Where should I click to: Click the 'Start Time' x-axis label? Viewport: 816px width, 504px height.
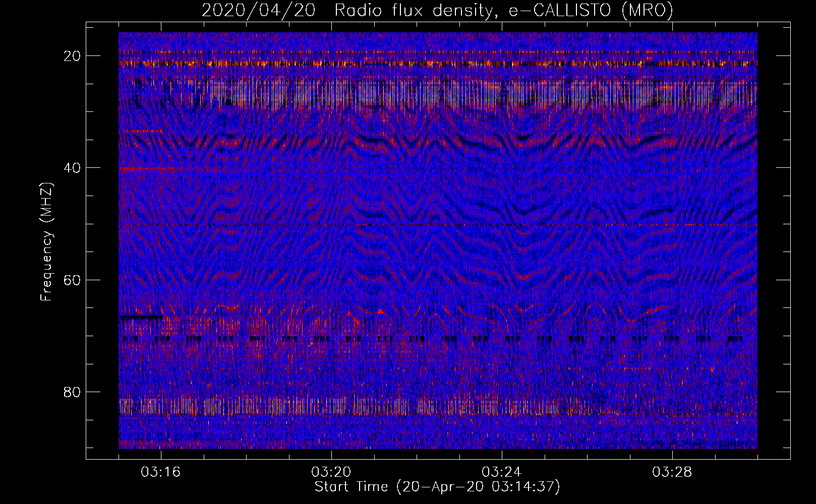point(437,487)
